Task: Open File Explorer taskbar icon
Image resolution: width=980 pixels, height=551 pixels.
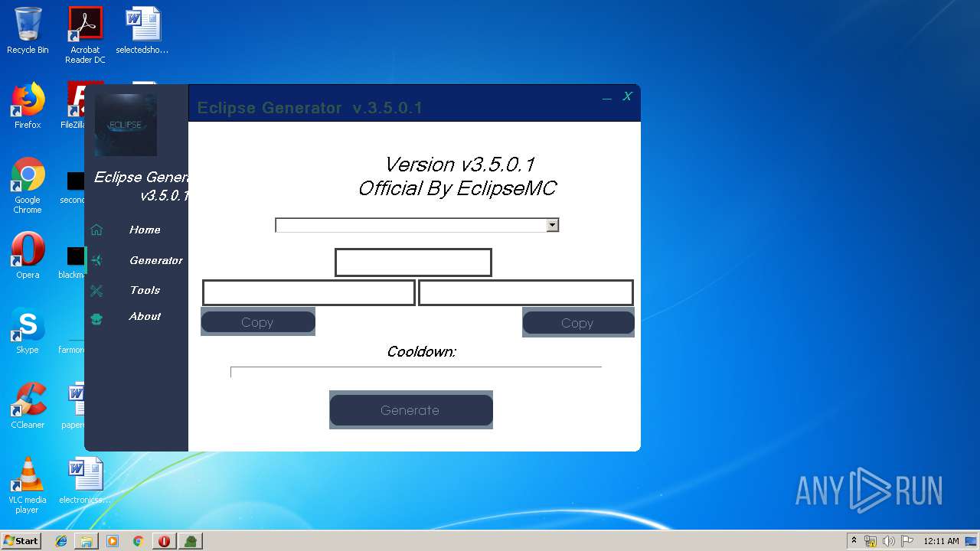Action: 87,541
